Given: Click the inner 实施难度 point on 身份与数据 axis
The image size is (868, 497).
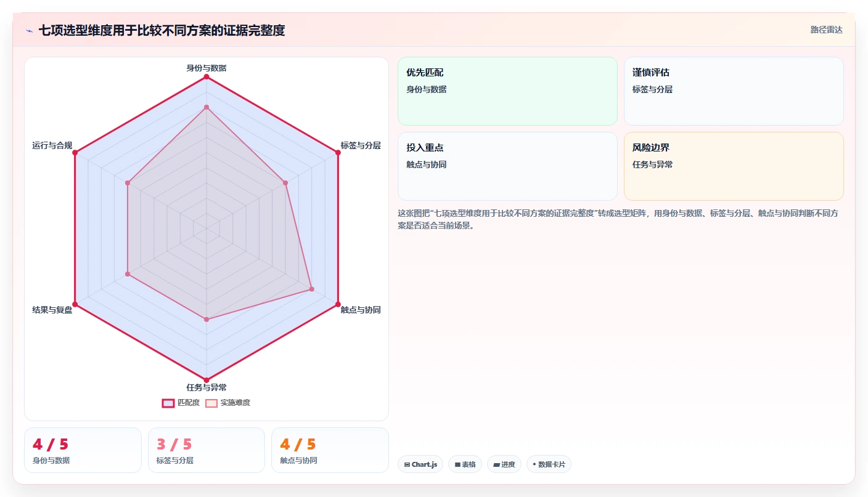Looking at the screenshot, I should [x=207, y=107].
